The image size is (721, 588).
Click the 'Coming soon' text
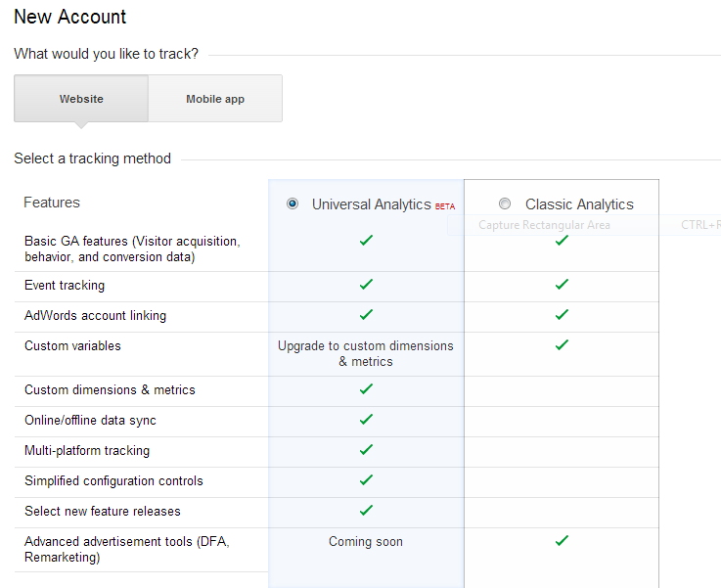[x=366, y=542]
